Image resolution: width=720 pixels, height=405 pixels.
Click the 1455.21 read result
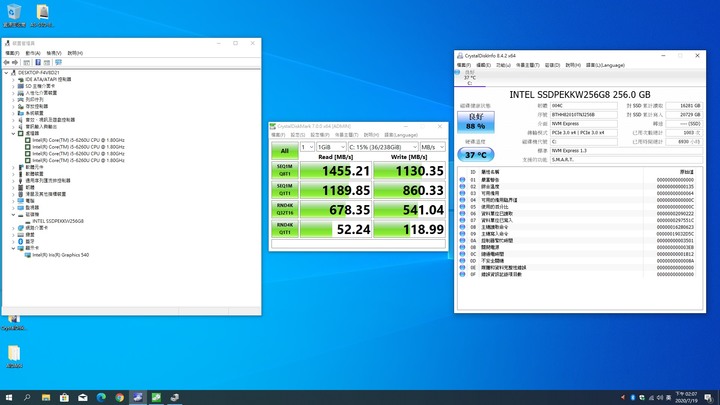tap(335, 171)
